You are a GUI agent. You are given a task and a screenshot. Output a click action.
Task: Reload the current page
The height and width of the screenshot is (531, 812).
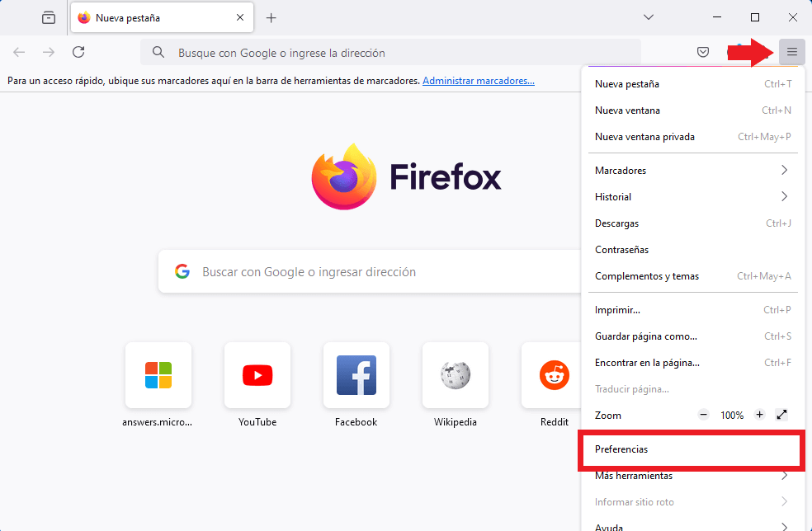coord(78,52)
